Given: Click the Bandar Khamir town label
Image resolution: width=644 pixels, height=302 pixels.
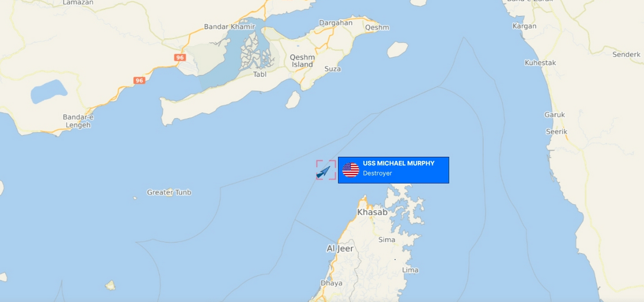Looking at the screenshot, I should click(x=230, y=27).
